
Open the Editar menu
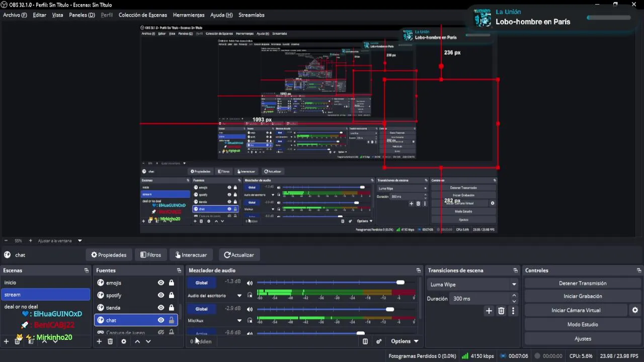point(40,15)
